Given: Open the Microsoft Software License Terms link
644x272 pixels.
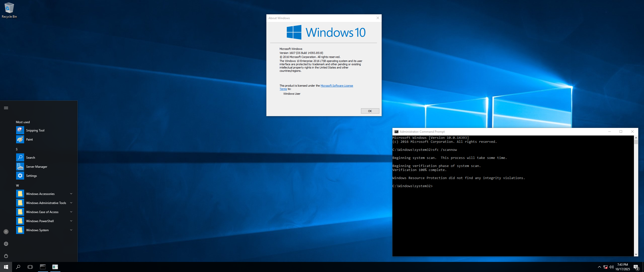Looking at the screenshot, I should (x=336, y=86).
